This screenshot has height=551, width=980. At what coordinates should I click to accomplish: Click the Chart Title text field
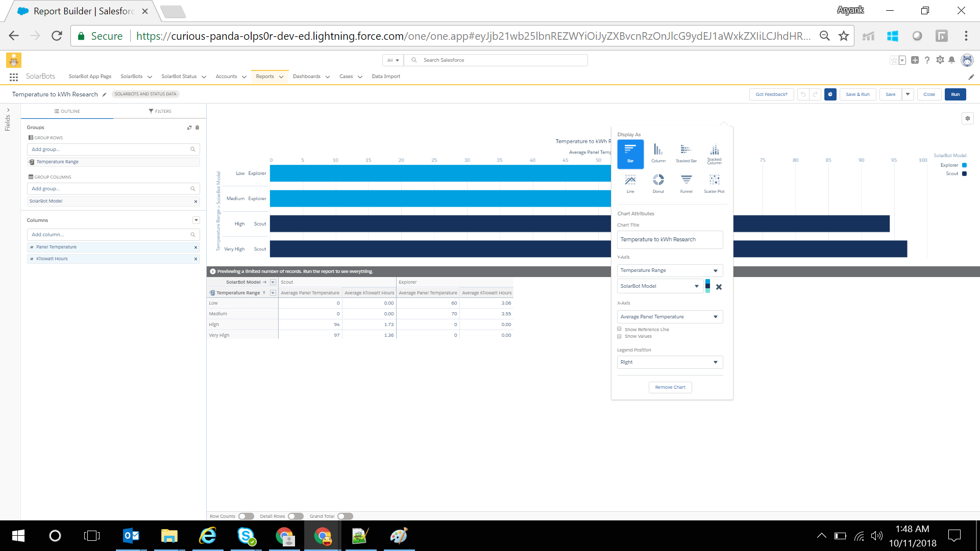(x=670, y=240)
